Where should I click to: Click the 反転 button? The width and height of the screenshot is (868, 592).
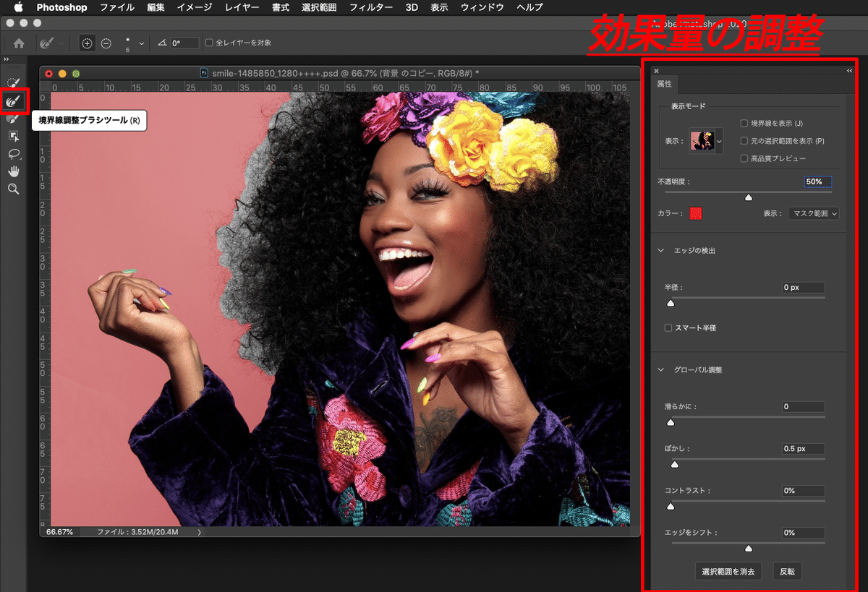click(787, 572)
